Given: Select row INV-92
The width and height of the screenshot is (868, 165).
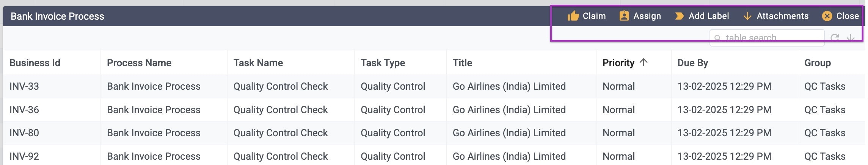Looking at the screenshot, I should coord(434,155).
